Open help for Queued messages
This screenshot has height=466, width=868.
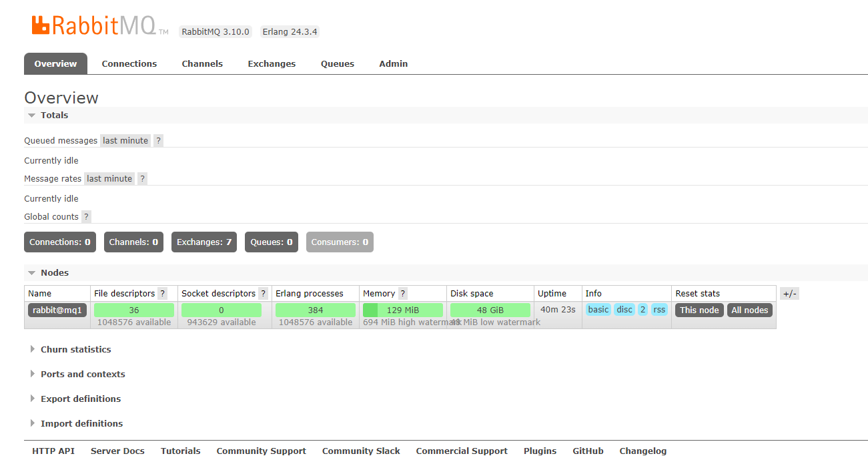click(x=158, y=141)
